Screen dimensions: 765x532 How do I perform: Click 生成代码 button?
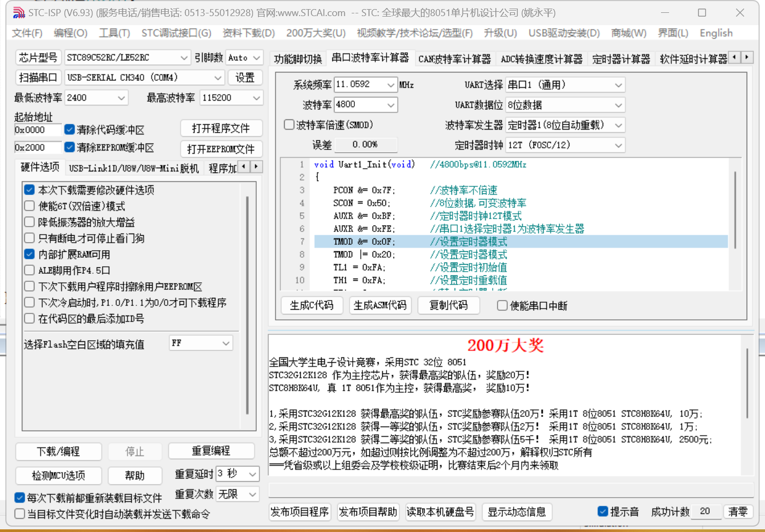click(311, 305)
